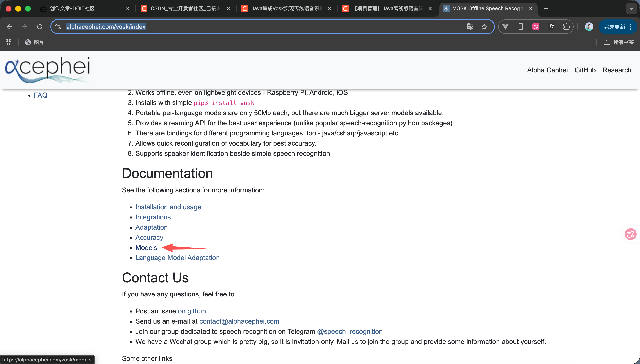Click the floating pink translate icon
Screen dimensions: 640x364
(630, 234)
